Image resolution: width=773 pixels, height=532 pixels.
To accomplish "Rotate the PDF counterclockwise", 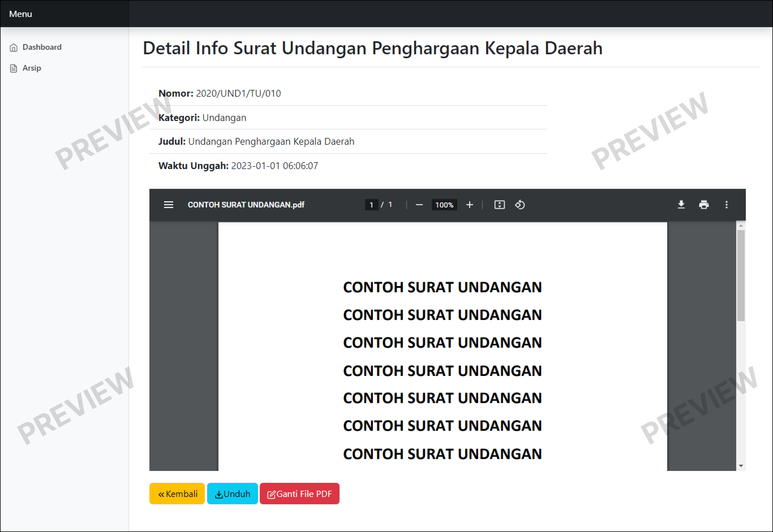I will [x=520, y=205].
